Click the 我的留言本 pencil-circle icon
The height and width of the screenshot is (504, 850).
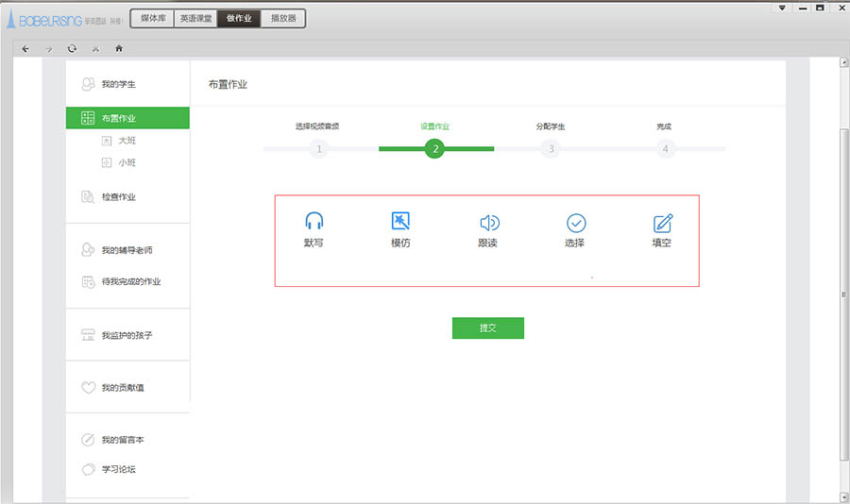pos(88,440)
